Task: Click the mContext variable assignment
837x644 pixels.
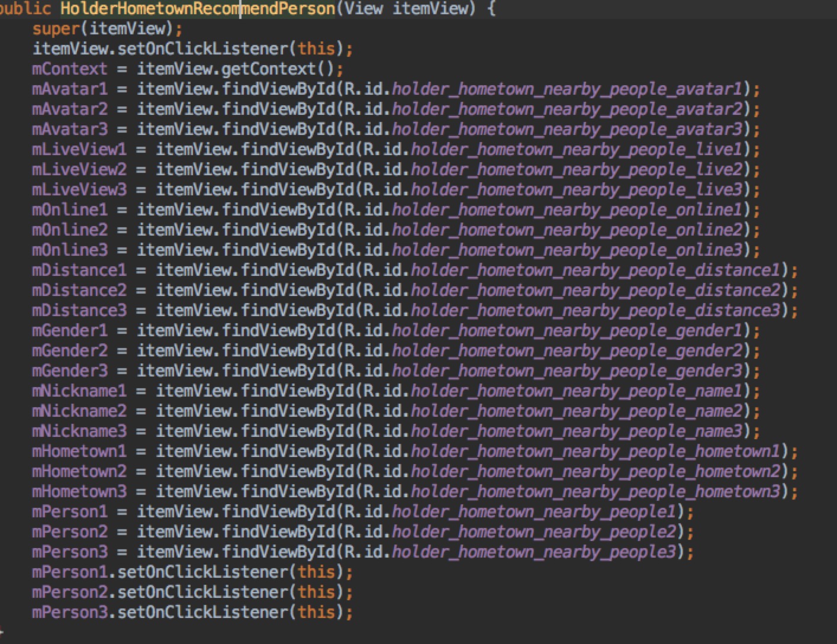Action: pyautogui.click(x=68, y=69)
